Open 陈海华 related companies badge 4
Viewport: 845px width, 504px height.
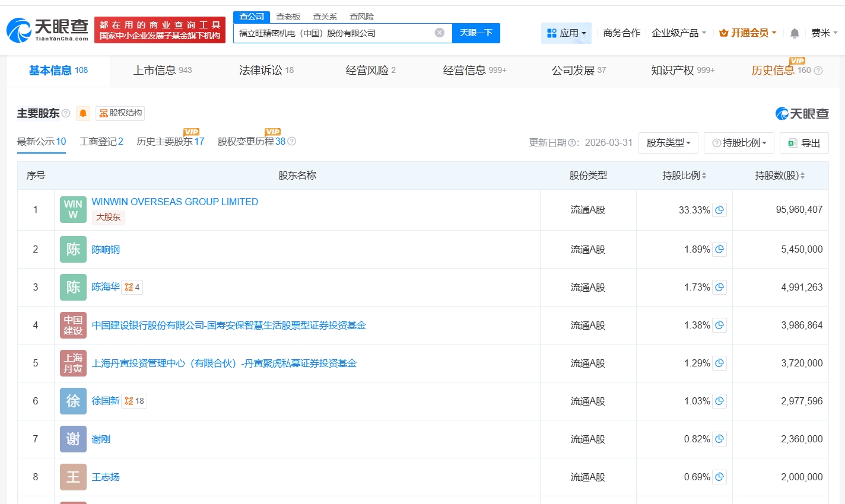tap(132, 288)
